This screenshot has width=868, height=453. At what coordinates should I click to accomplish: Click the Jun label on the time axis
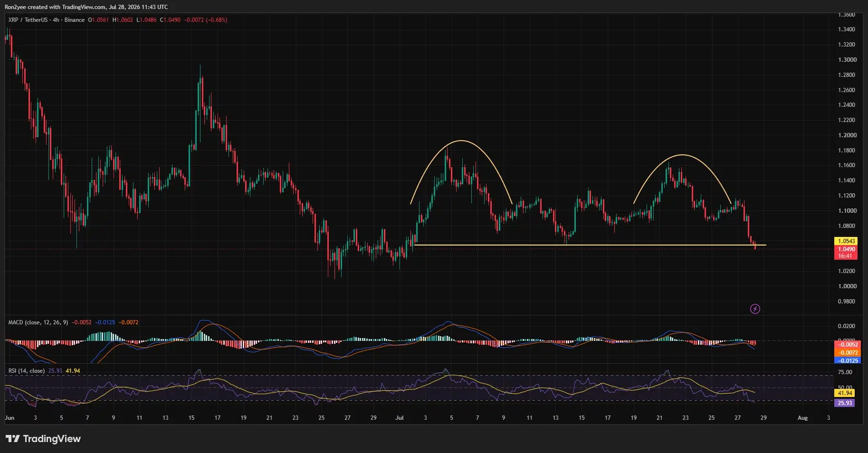coord(10,418)
